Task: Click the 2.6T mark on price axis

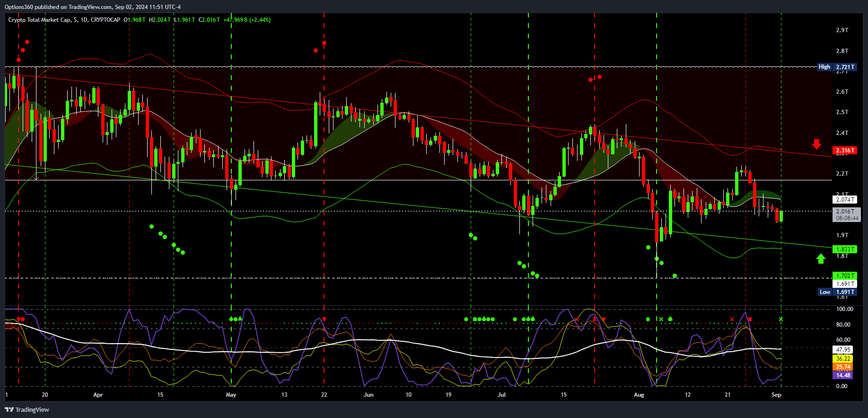Action: [842, 92]
